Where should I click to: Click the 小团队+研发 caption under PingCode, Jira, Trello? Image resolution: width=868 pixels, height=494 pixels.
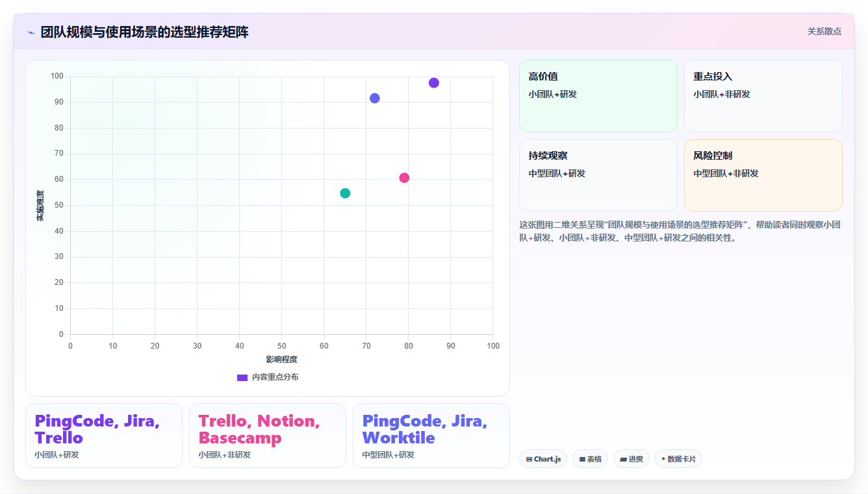point(57,455)
